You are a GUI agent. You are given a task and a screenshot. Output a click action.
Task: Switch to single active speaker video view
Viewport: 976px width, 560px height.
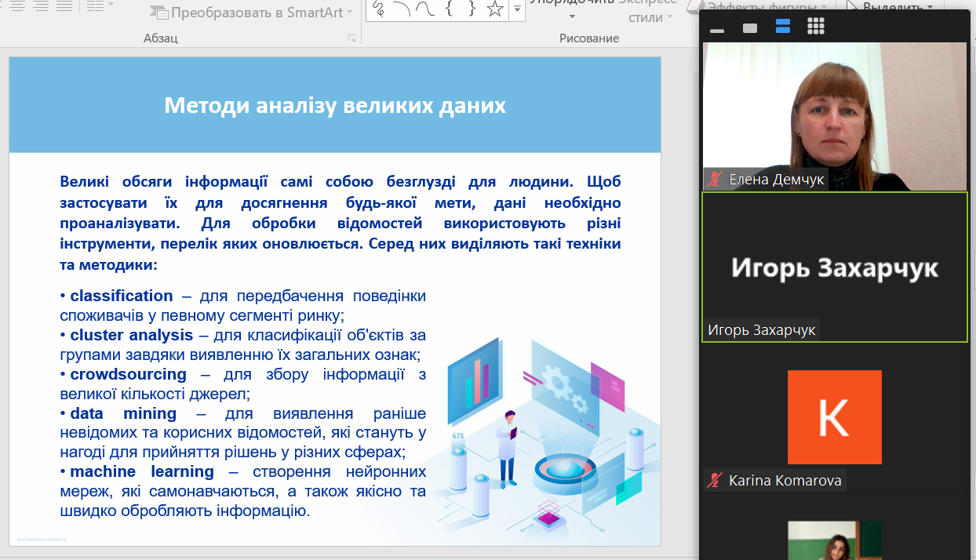(750, 27)
